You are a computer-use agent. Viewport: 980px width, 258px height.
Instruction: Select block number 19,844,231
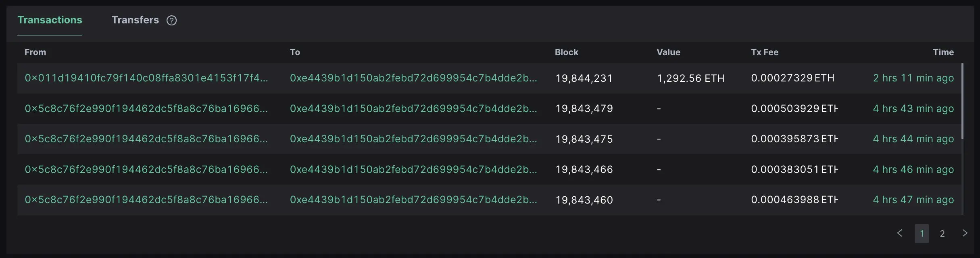[584, 78]
